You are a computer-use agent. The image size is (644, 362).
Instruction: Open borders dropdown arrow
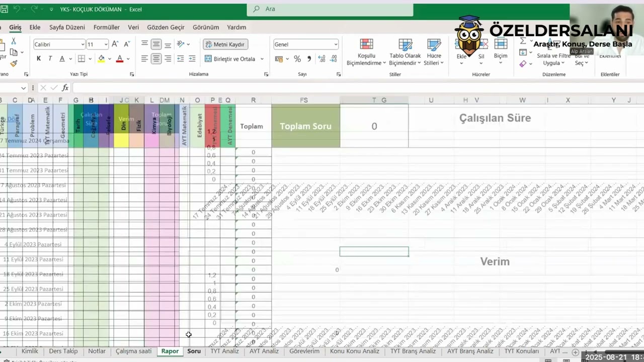coord(90,59)
